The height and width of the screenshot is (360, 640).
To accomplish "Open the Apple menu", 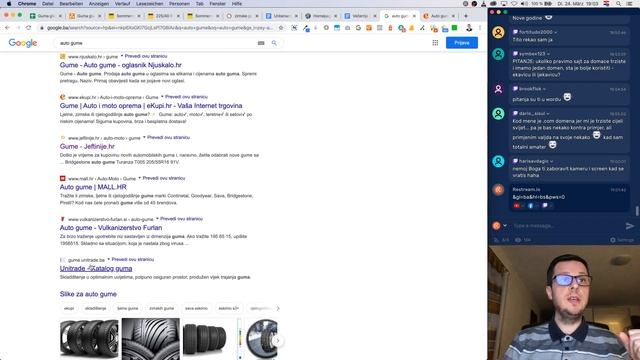I will tap(9, 4).
